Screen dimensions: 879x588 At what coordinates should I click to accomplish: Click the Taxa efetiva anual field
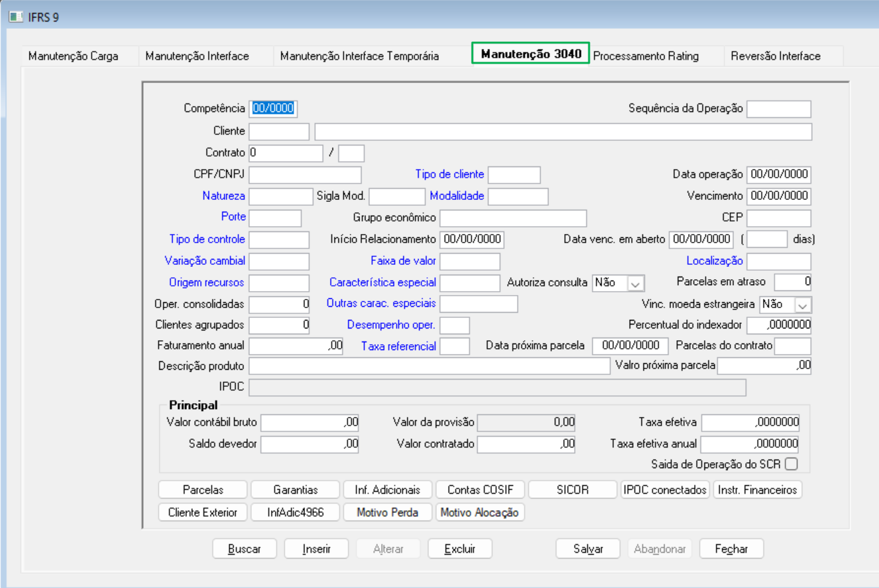pos(750,444)
